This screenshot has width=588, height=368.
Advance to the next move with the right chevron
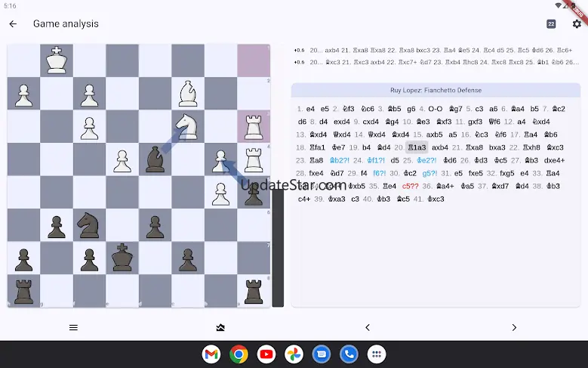(514, 327)
